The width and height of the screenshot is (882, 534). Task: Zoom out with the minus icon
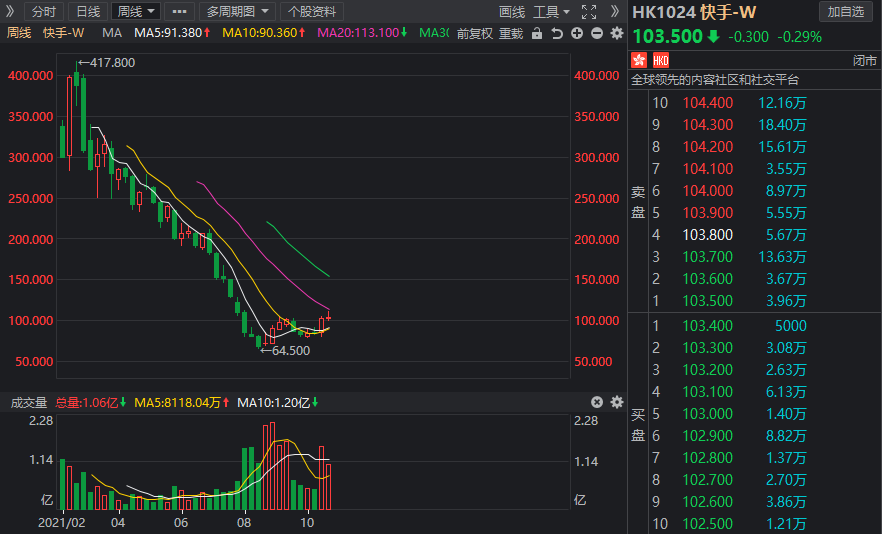(597, 34)
